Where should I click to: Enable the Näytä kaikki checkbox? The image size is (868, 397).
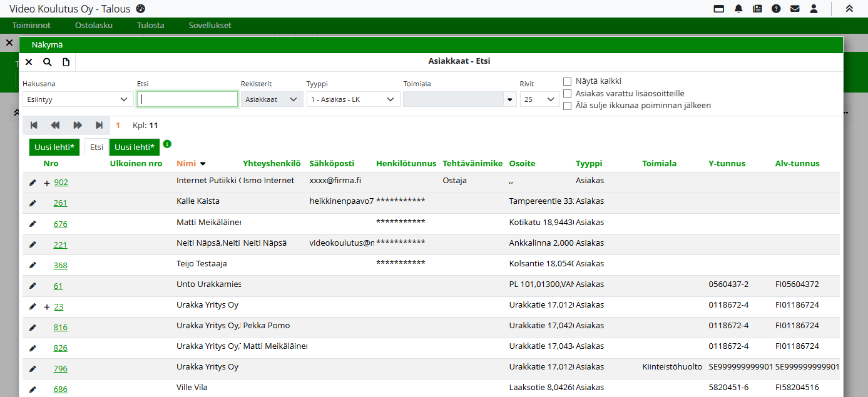(x=567, y=81)
